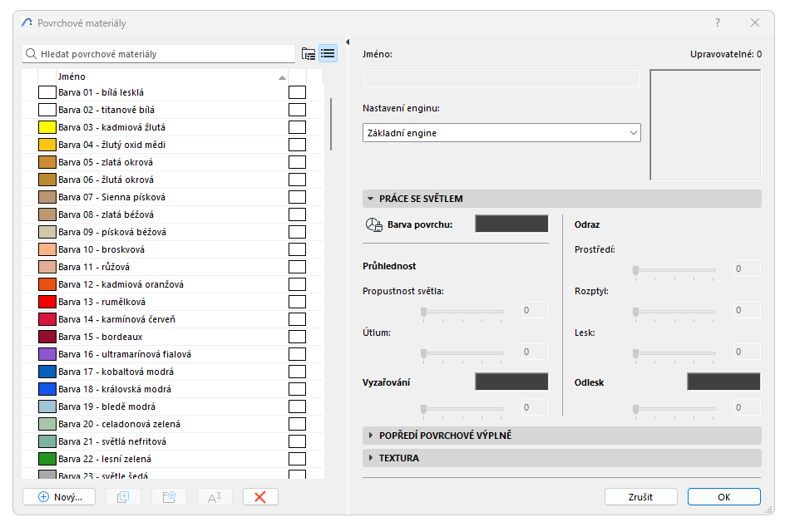Open the Vyzařování color swatch
Image resolution: width=785 pixels, height=532 pixels.
point(511,381)
